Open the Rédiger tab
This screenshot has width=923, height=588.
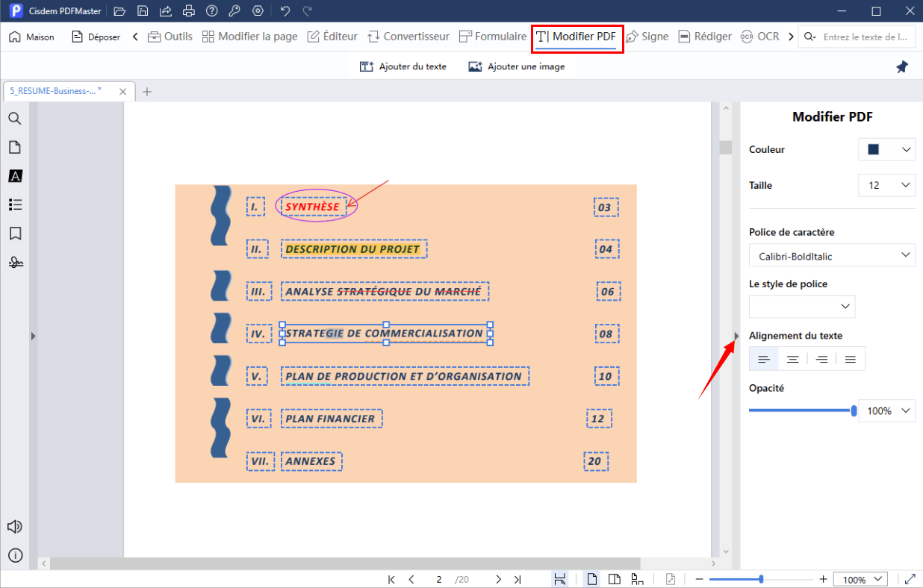point(705,37)
